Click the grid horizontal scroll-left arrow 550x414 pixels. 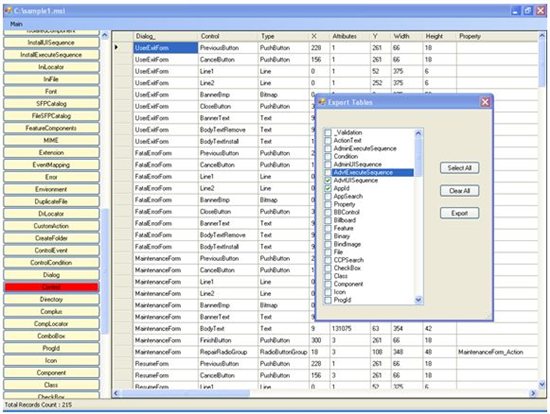116,393
